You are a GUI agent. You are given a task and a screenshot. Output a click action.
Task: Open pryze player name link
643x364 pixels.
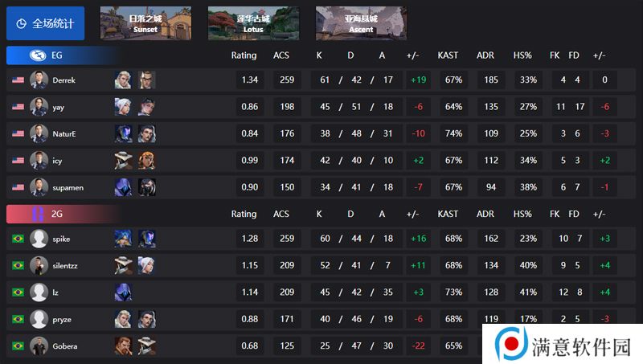pyautogui.click(x=62, y=319)
